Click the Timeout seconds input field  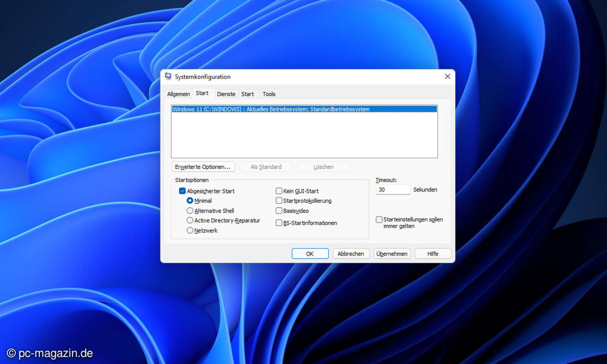point(393,190)
